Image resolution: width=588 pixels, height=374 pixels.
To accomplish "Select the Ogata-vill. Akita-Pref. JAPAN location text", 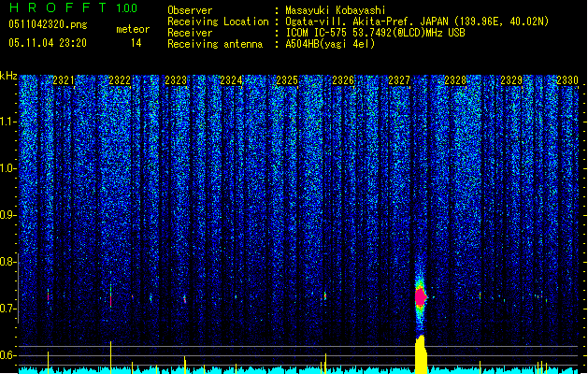I will pyautogui.click(x=417, y=22).
